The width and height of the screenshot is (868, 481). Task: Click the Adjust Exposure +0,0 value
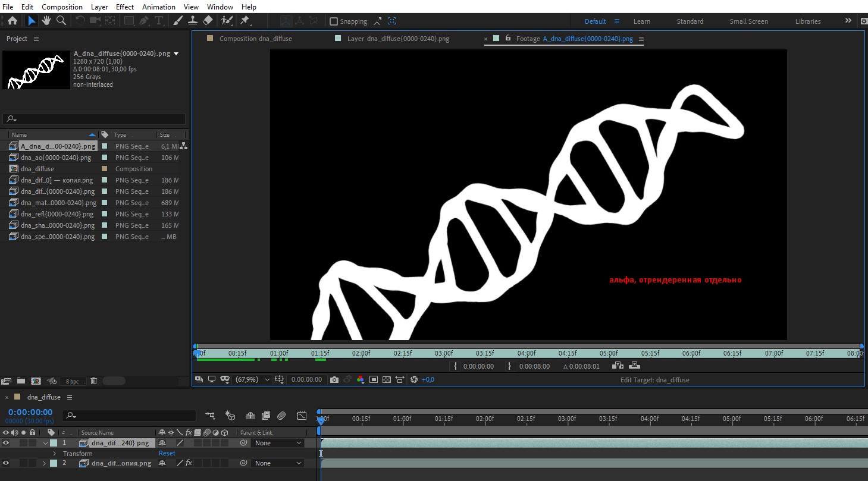[428, 379]
